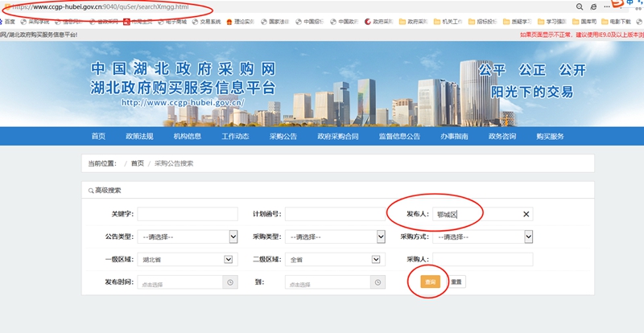Open the 办事指南 navigation item

(454, 136)
